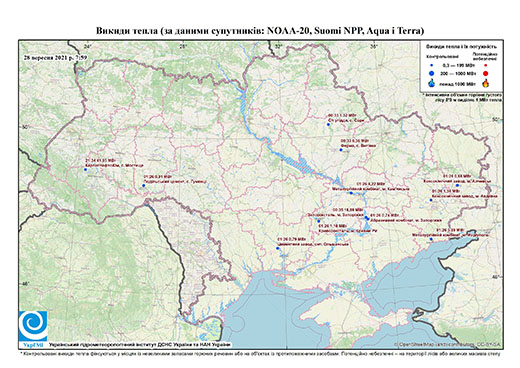Click the westernmost blue heat marker
This screenshot has width=520, height=368.
[x=85, y=169]
